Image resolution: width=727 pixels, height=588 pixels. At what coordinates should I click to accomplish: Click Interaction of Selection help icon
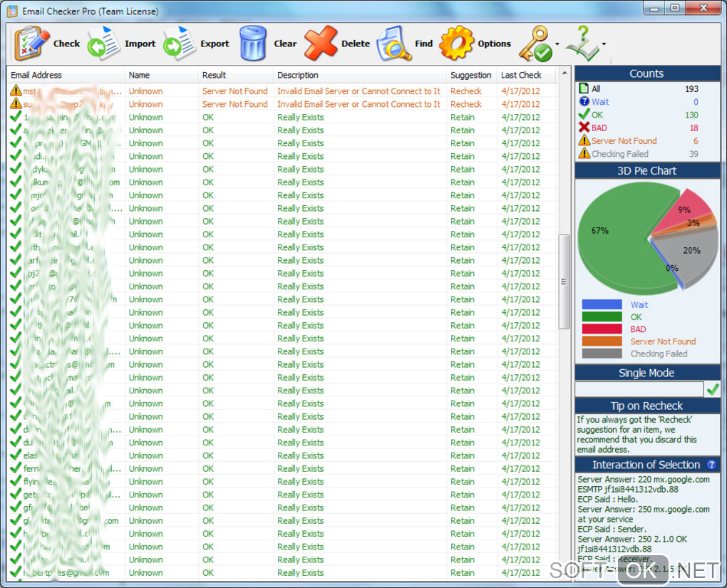pyautogui.click(x=711, y=464)
